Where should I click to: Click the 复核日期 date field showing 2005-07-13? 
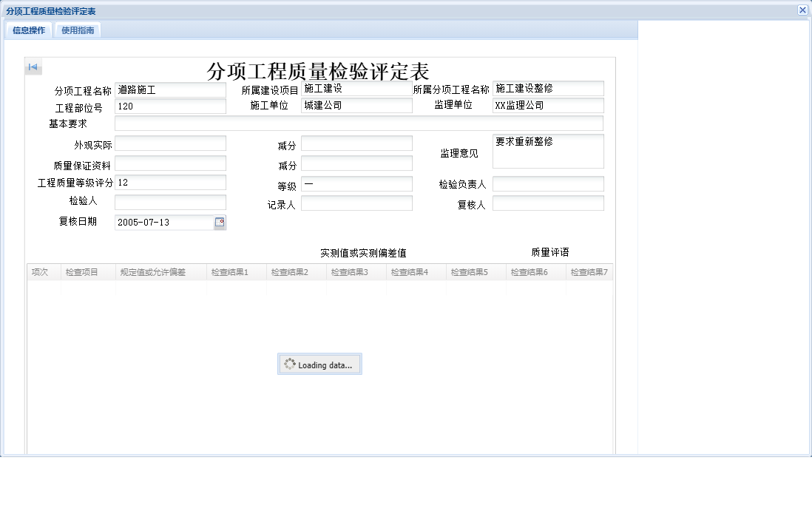point(163,222)
